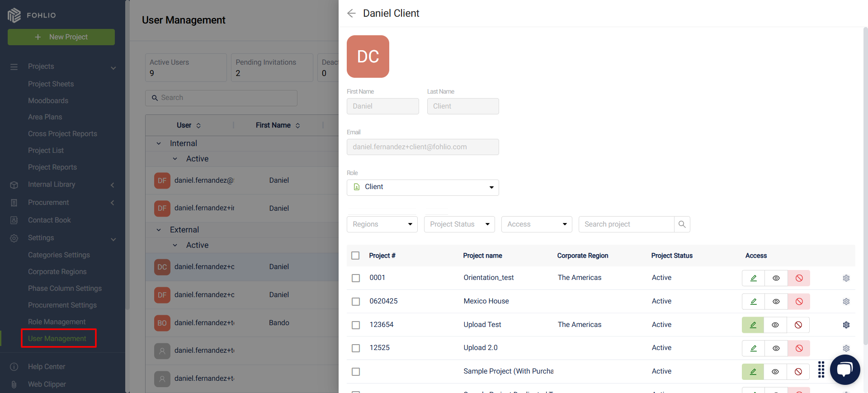
Task: Click the New Project button
Action: click(x=61, y=37)
